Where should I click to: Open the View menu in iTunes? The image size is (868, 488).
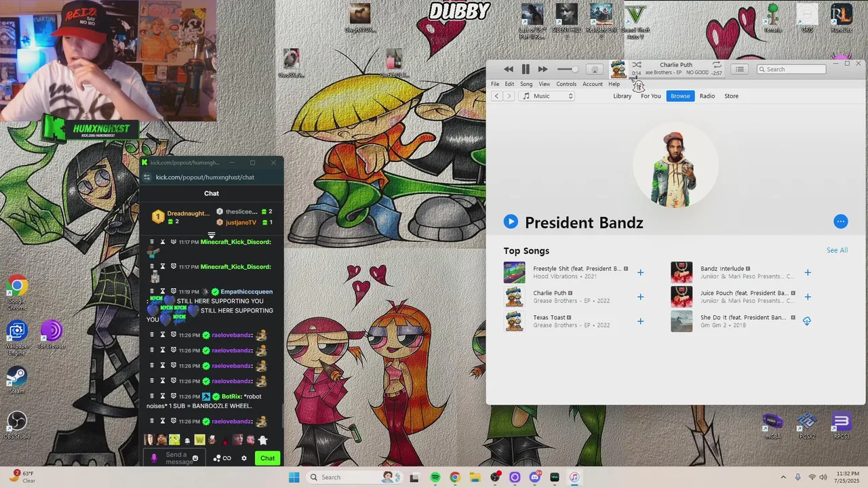click(545, 84)
